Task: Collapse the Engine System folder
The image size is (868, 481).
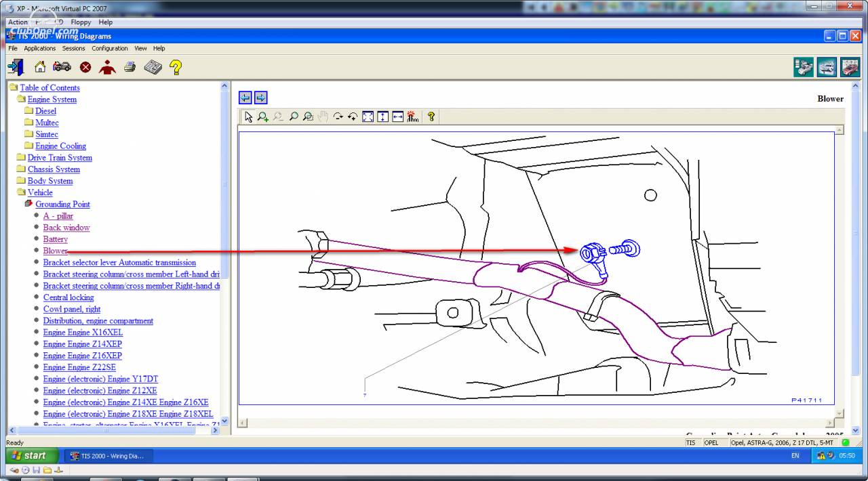Action: [x=21, y=99]
